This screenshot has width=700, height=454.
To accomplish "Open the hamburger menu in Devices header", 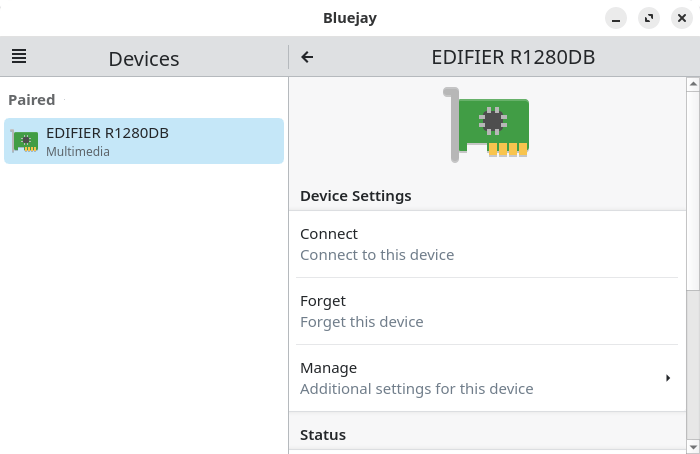I will (19, 57).
